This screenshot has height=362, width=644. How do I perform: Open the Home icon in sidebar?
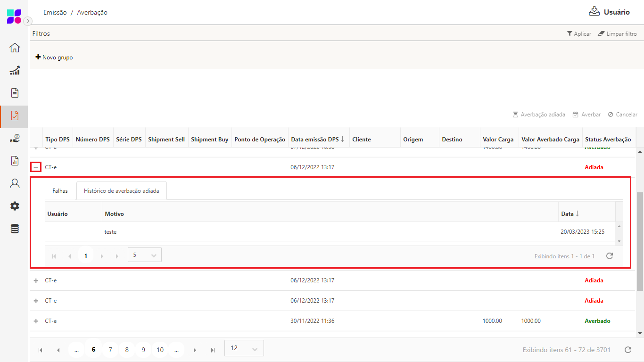[x=15, y=48]
